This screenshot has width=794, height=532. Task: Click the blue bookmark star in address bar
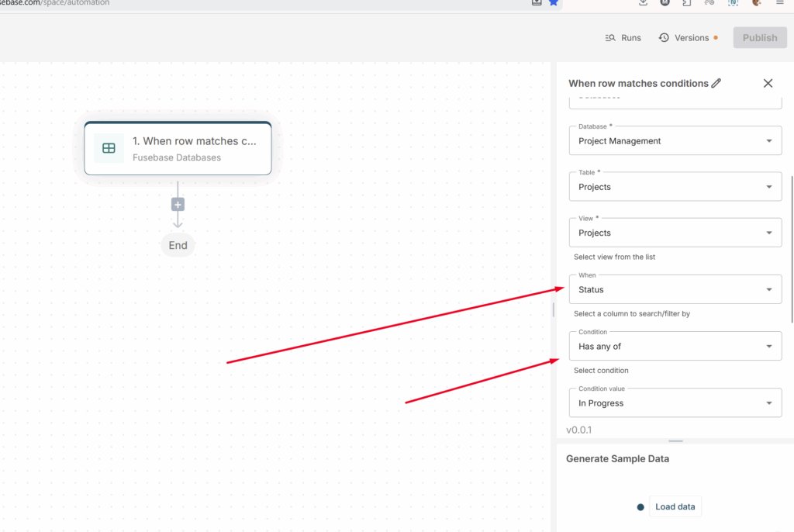pyautogui.click(x=554, y=2)
